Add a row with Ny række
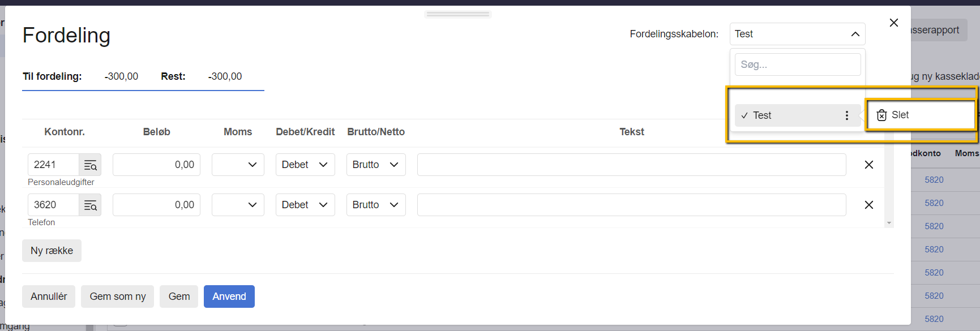The height and width of the screenshot is (331, 980). point(52,250)
